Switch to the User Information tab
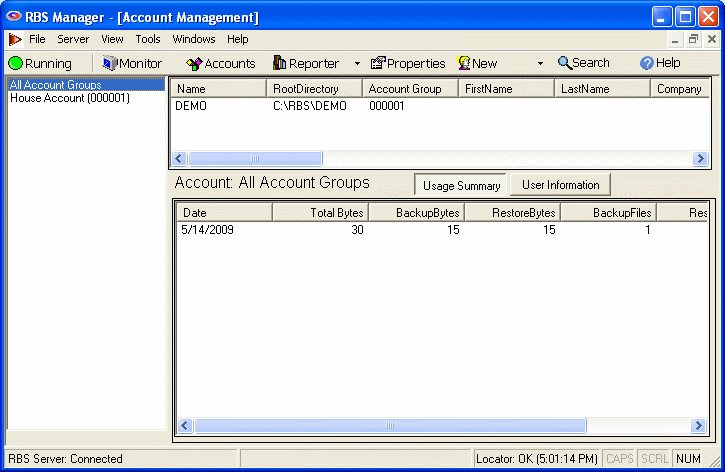This screenshot has height=472, width=725. 560,185
